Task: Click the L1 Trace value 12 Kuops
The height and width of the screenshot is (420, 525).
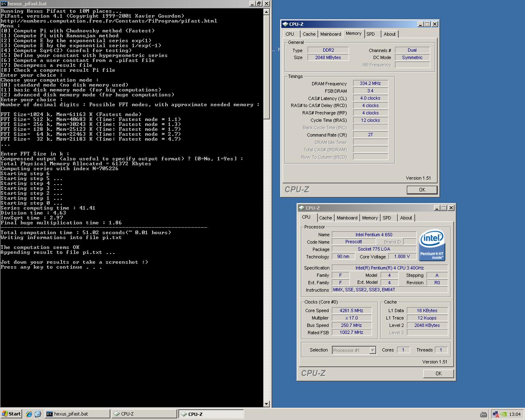Action: click(427, 318)
